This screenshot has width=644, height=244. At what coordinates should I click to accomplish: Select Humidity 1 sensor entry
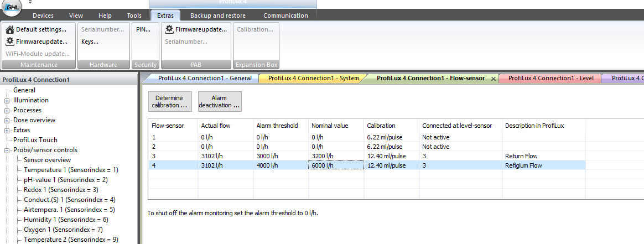point(66,219)
